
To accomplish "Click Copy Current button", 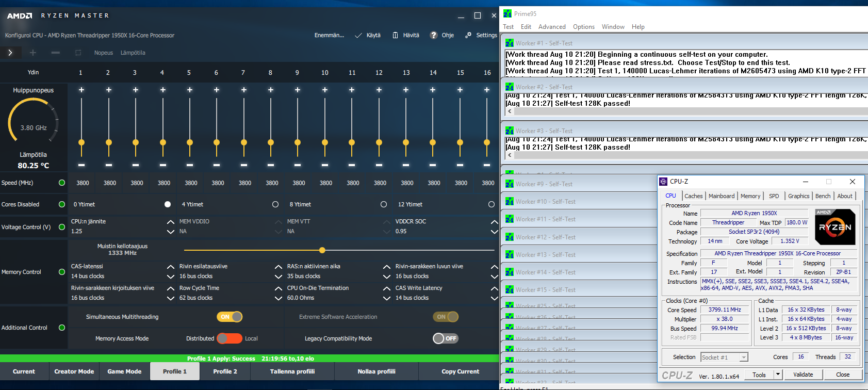I will click(461, 371).
